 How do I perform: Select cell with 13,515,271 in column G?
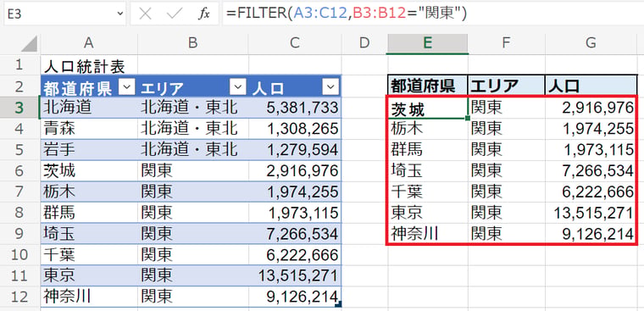(591, 213)
